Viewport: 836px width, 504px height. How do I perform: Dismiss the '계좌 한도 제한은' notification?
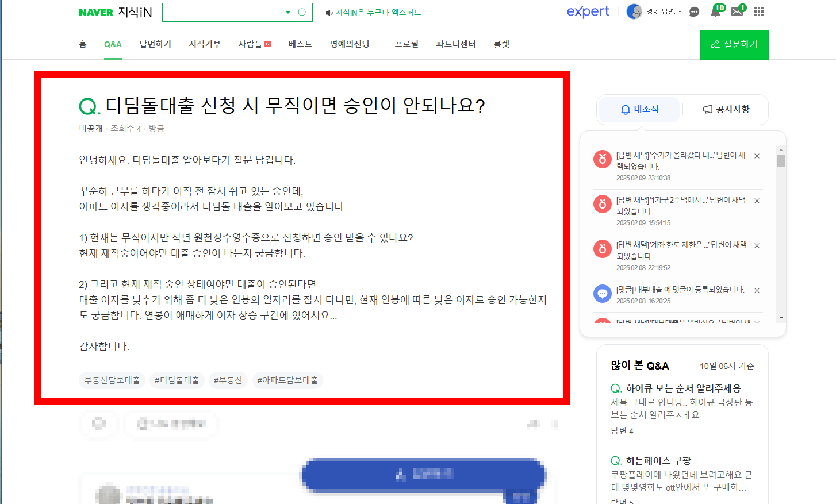757,246
